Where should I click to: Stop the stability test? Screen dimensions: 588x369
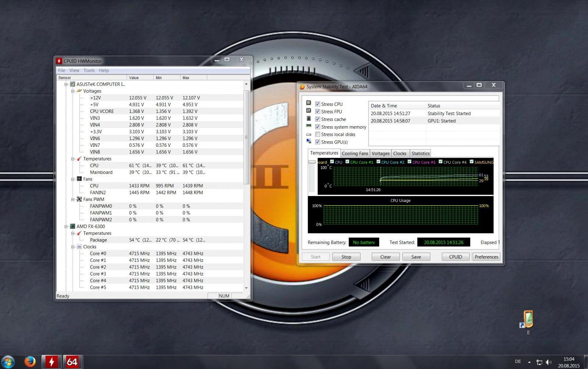pyautogui.click(x=346, y=257)
